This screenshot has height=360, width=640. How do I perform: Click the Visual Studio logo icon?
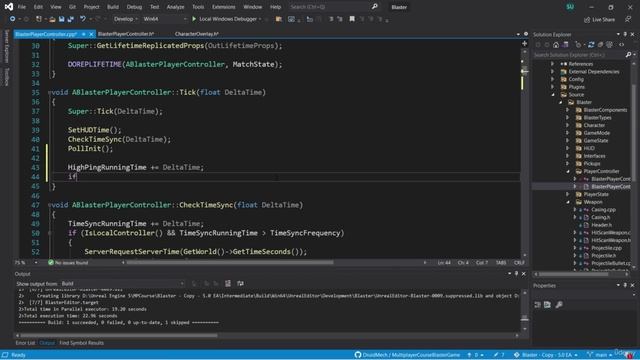coord(9,7)
